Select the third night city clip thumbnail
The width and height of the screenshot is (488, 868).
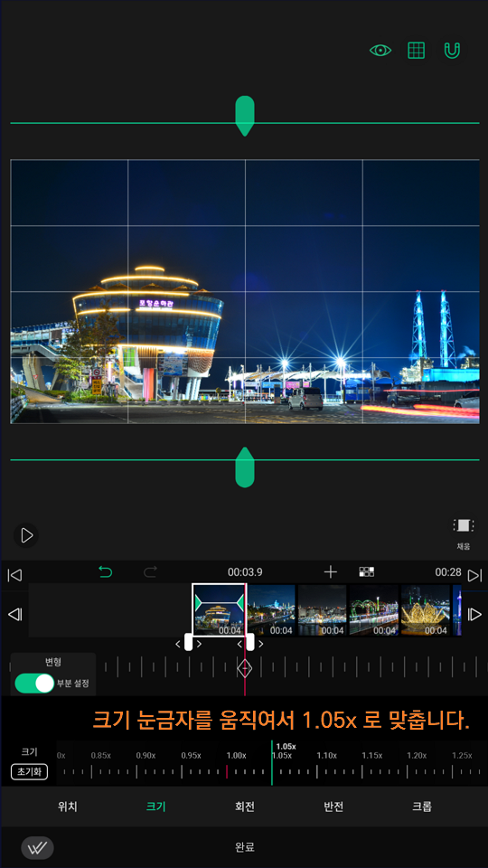(x=323, y=610)
